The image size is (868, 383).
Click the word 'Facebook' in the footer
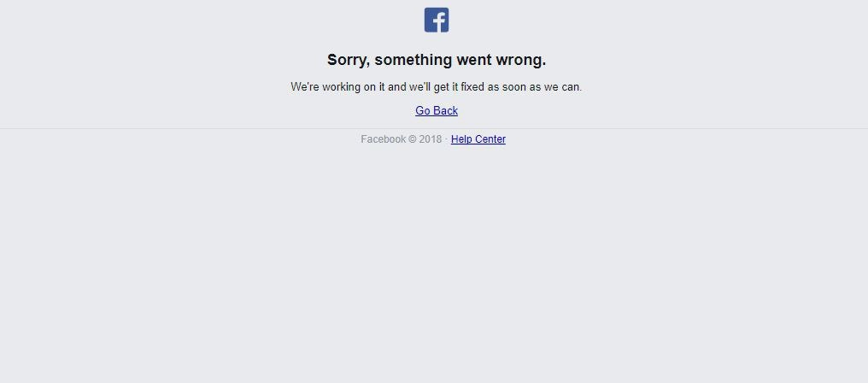[383, 139]
